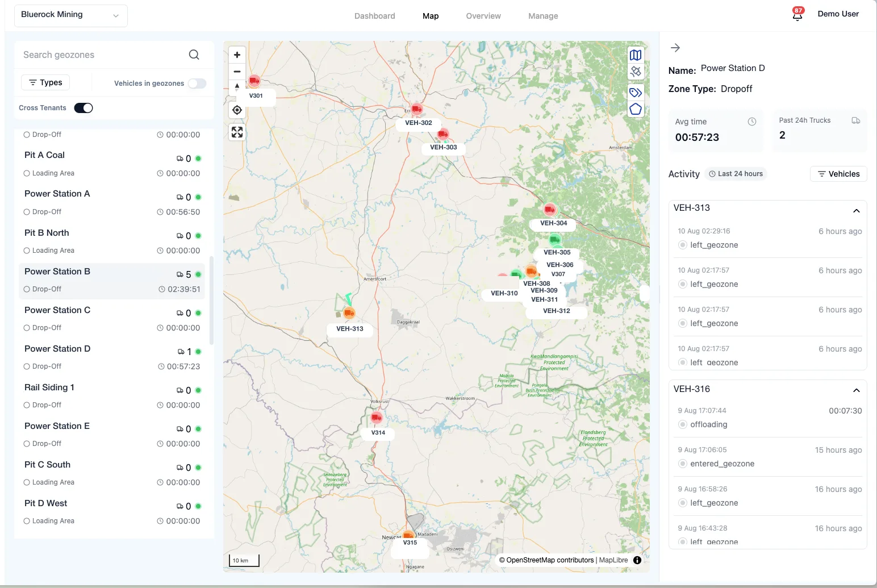Click the geozone search magnifier icon
The width and height of the screenshot is (877, 588).
coord(194,55)
